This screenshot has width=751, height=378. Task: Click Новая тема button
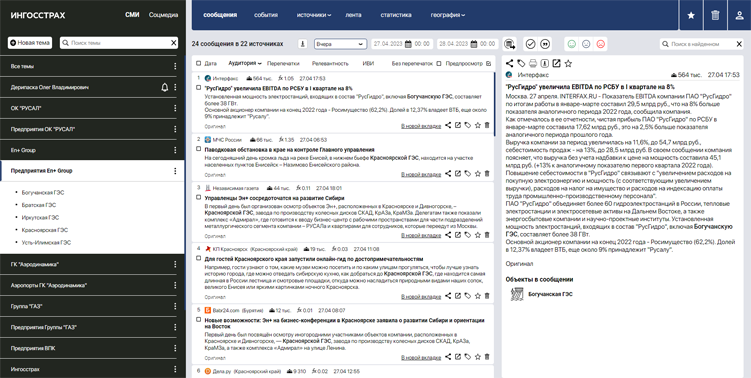30,43
